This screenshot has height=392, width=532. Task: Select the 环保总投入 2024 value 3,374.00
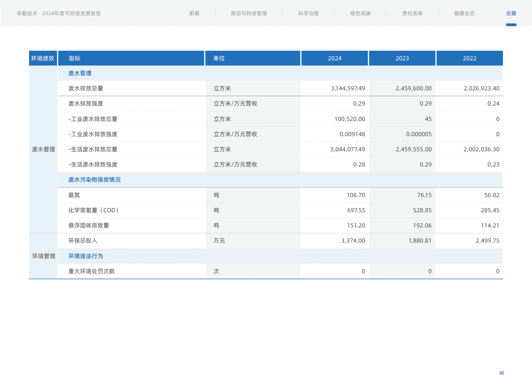click(353, 241)
